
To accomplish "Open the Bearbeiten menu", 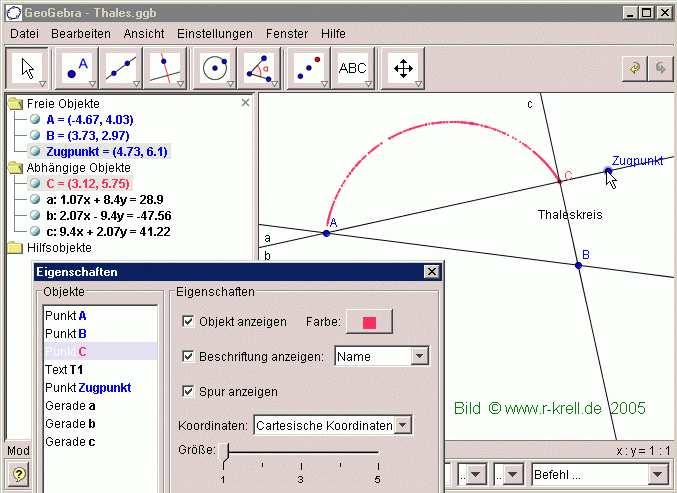I will [x=81, y=33].
